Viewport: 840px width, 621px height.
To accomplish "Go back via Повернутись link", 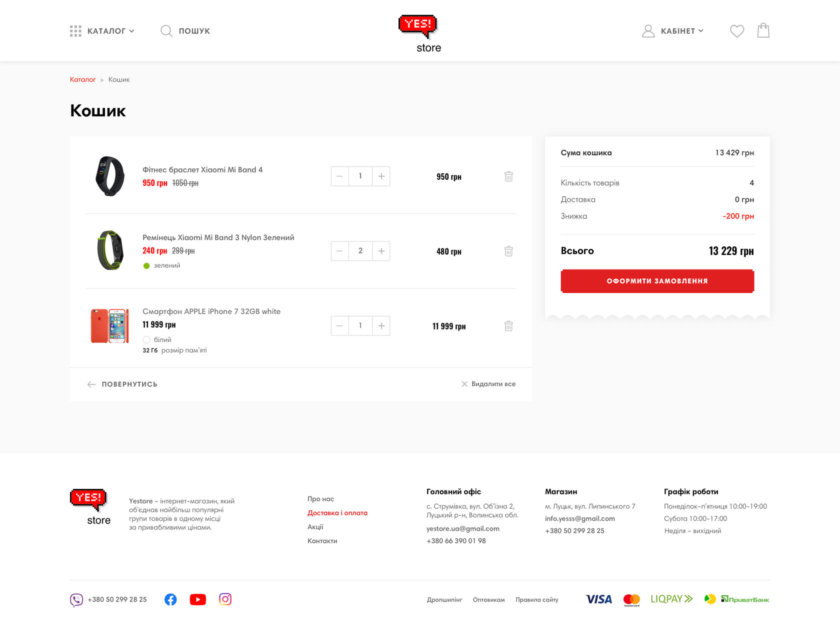I will (129, 384).
